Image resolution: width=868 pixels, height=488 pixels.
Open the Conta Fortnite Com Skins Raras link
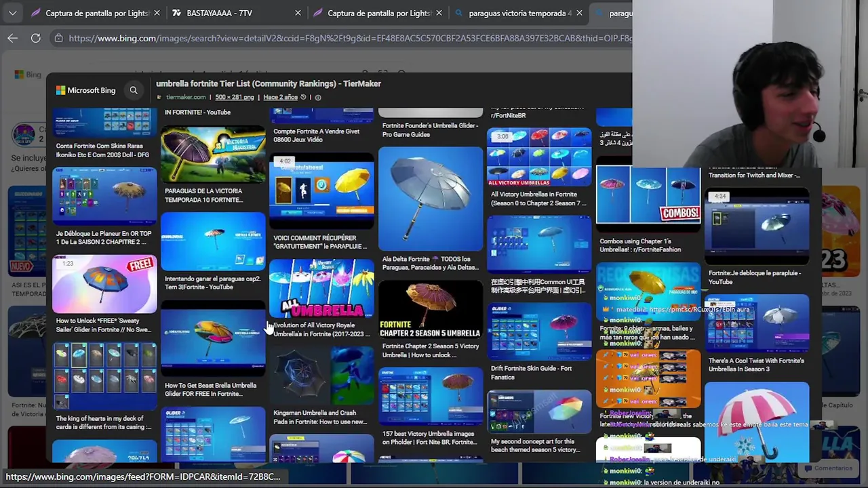pyautogui.click(x=102, y=150)
